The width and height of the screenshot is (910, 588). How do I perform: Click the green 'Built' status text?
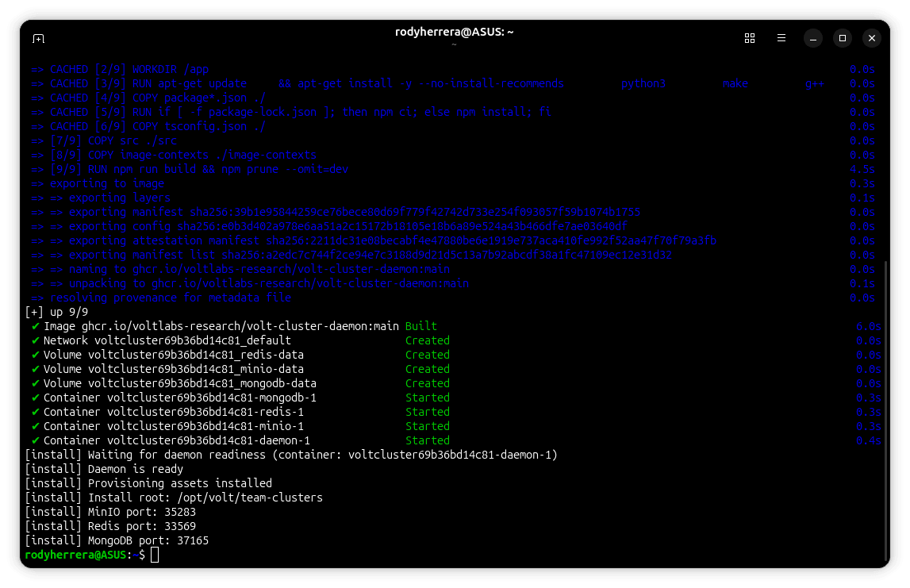[x=420, y=326]
